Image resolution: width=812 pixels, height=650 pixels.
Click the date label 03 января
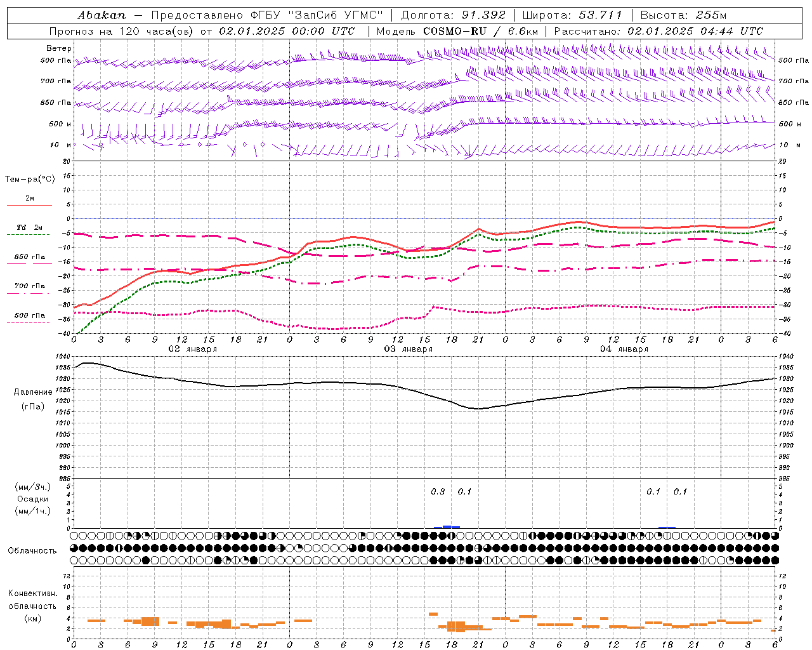point(408,349)
